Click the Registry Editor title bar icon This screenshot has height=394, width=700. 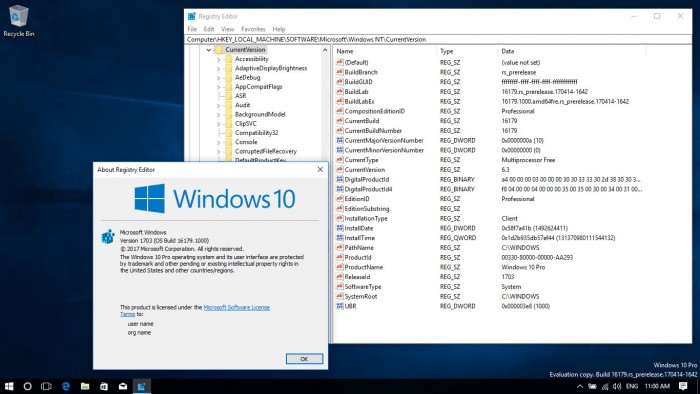tap(192, 17)
